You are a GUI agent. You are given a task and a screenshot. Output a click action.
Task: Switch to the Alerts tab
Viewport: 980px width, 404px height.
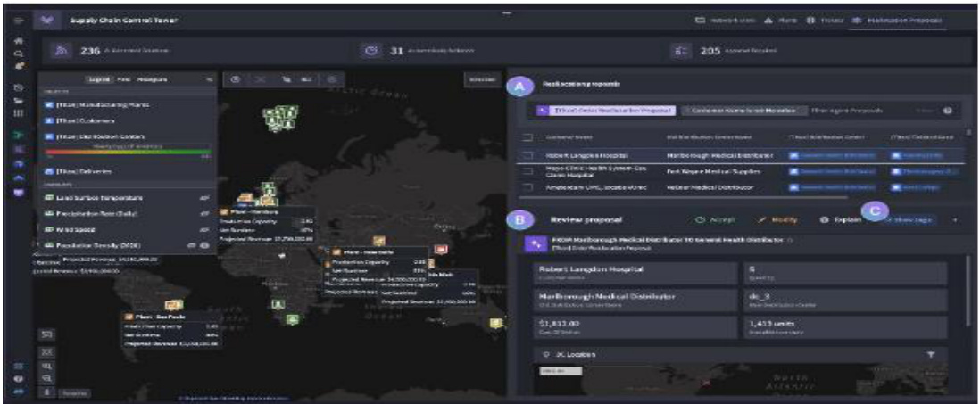(780, 21)
